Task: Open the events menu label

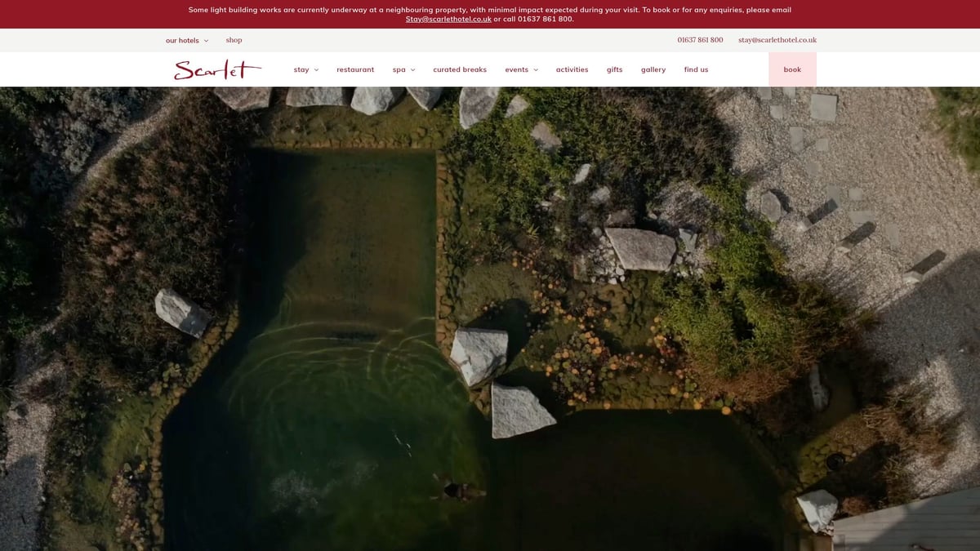Action: point(516,70)
